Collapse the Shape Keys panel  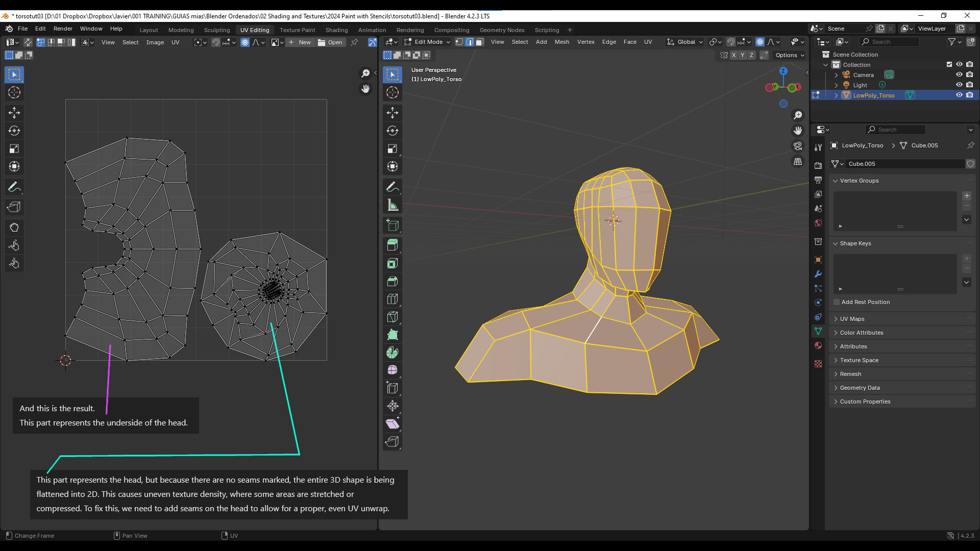(902, 243)
